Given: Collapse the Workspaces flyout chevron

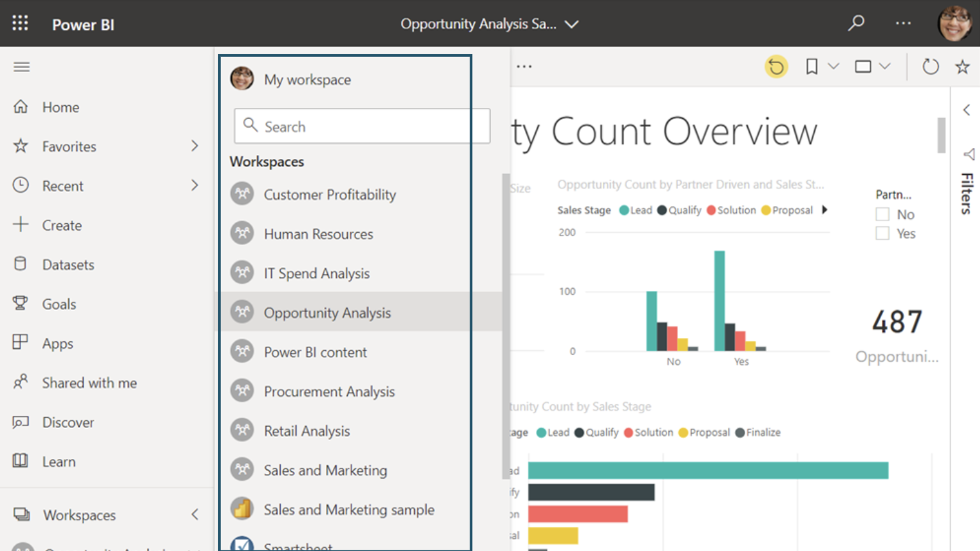Looking at the screenshot, I should point(195,515).
